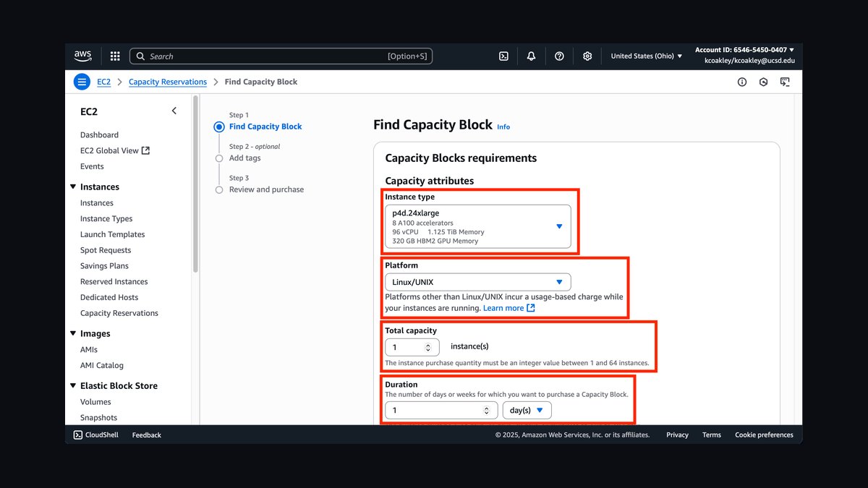The height and width of the screenshot is (488, 868).
Task: Open Cookie preferences in the footer
Action: point(764,435)
